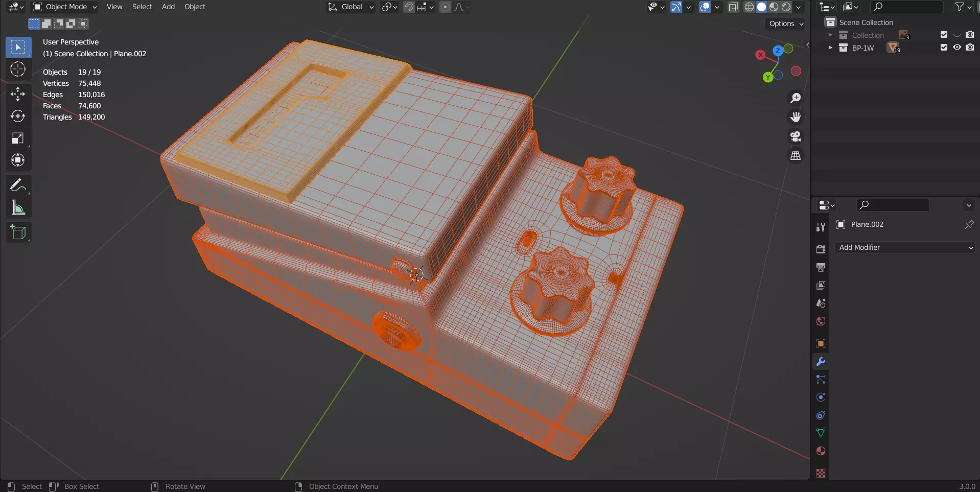This screenshot has width=980, height=492.
Task: Show the hidden Collection in viewport
Action: [x=957, y=35]
